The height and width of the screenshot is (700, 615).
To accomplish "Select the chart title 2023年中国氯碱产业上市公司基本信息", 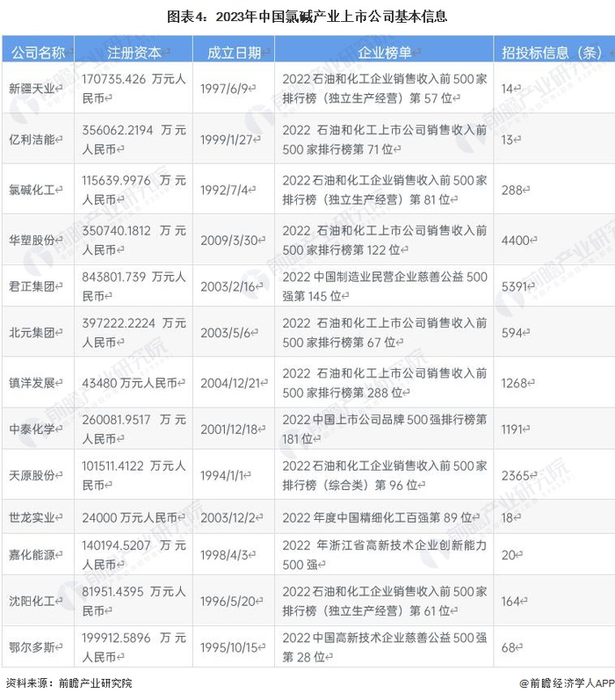I will click(331, 17).
